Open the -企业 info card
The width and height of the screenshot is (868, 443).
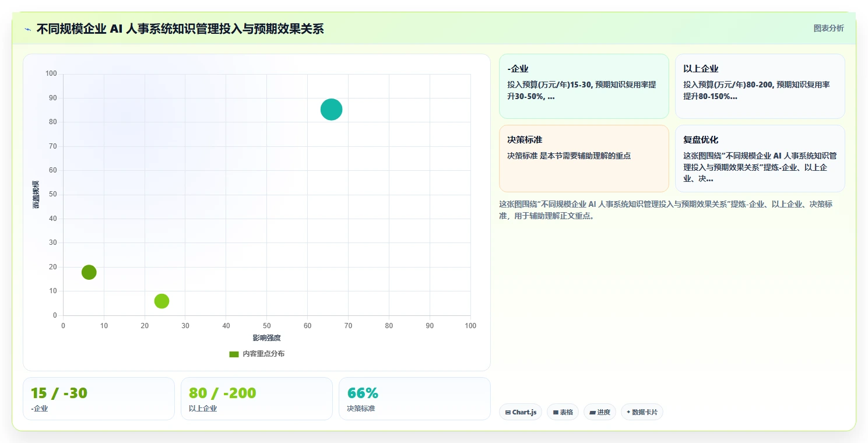[584, 86]
